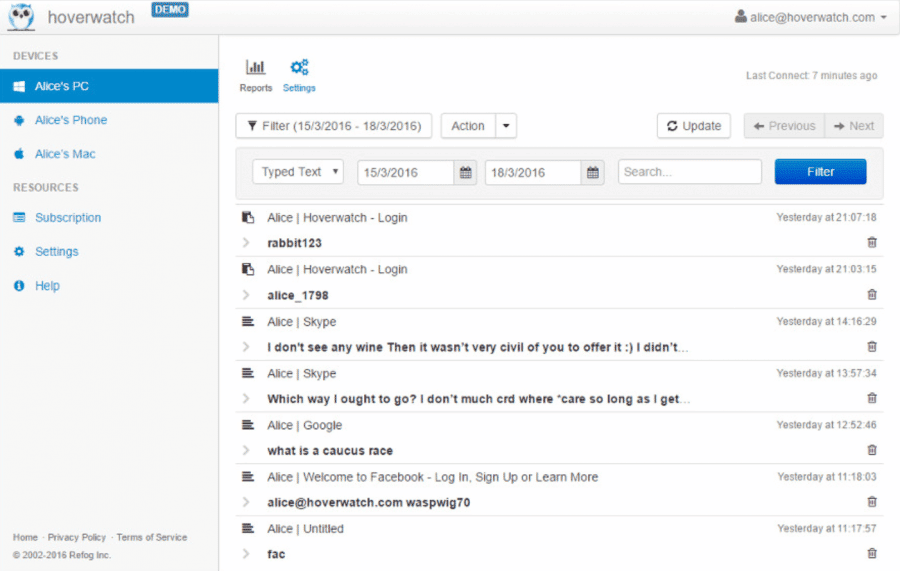Image resolution: width=900 pixels, height=571 pixels.
Task: Open the sidebar Settings link
Action: (56, 251)
